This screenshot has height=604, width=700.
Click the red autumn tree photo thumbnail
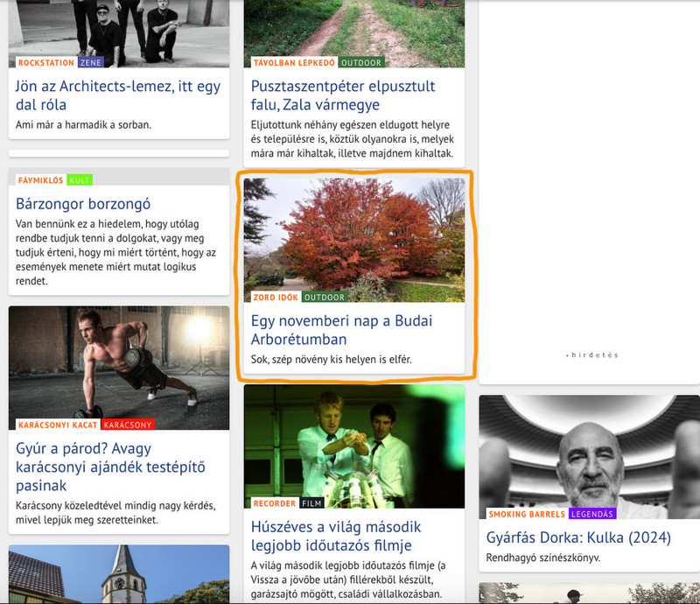pyautogui.click(x=354, y=240)
